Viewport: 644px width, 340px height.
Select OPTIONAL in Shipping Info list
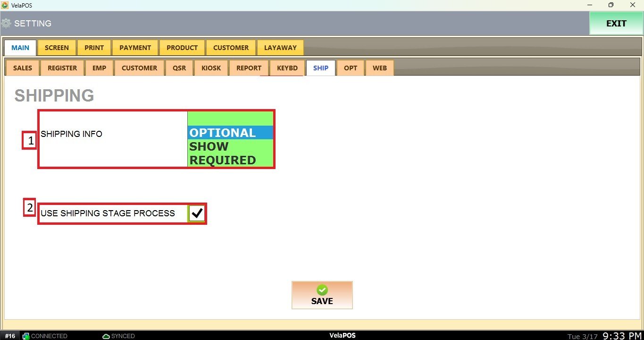tap(230, 133)
